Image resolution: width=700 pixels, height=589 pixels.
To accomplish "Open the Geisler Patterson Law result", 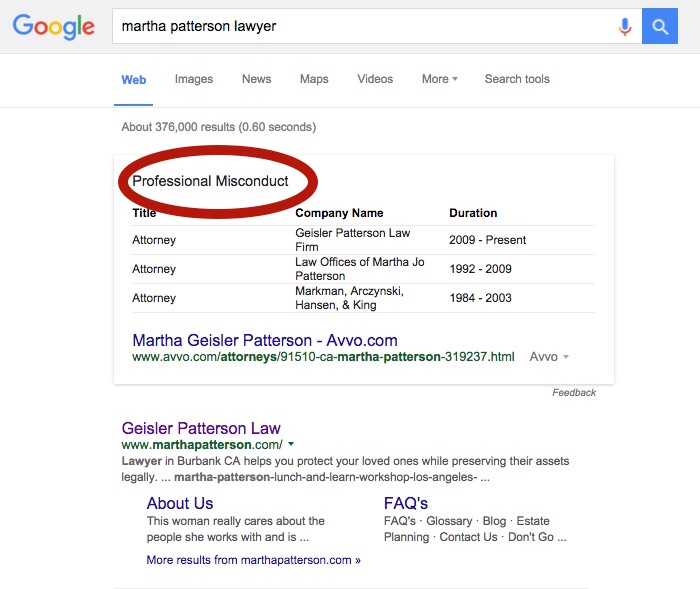I will click(201, 428).
